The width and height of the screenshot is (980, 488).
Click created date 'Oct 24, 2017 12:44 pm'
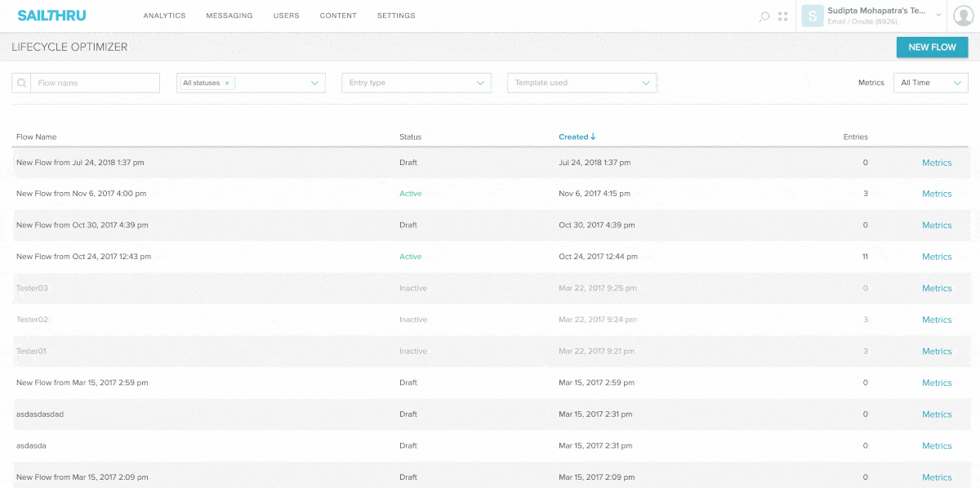point(599,257)
